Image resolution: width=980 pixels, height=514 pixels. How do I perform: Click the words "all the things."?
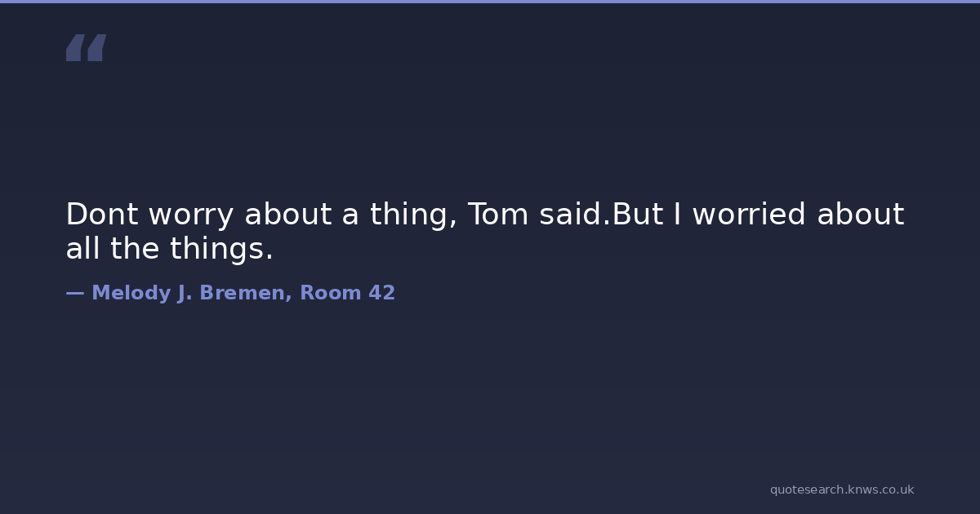pyautogui.click(x=169, y=249)
